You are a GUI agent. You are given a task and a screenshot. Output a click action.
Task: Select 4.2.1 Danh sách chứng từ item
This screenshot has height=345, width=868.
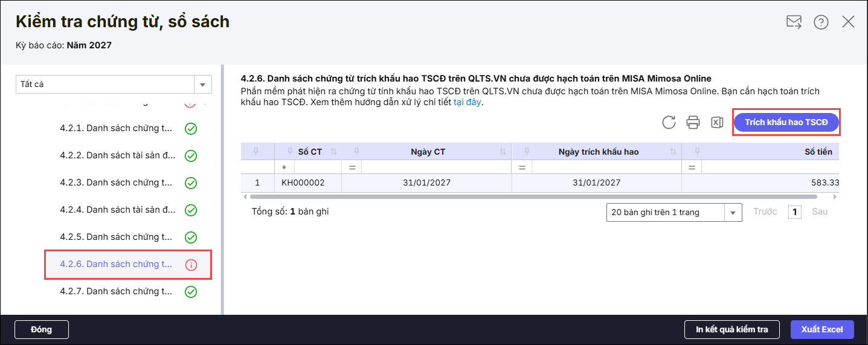(117, 129)
